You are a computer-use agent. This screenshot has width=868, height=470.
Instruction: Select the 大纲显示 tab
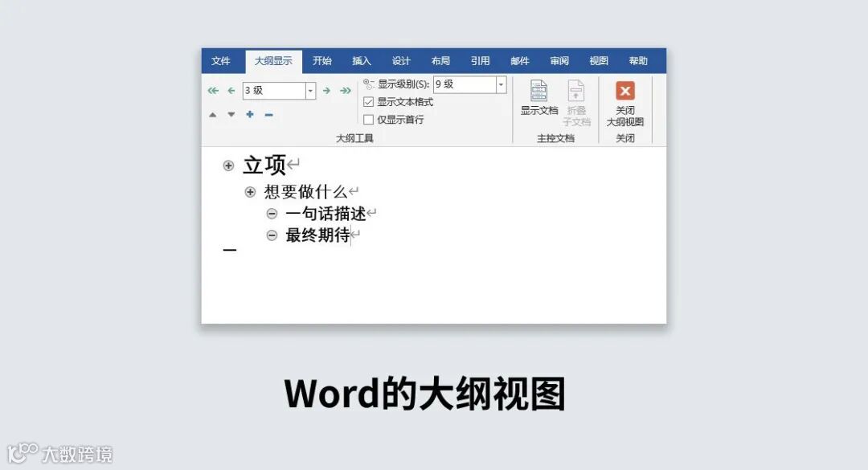[273, 61]
